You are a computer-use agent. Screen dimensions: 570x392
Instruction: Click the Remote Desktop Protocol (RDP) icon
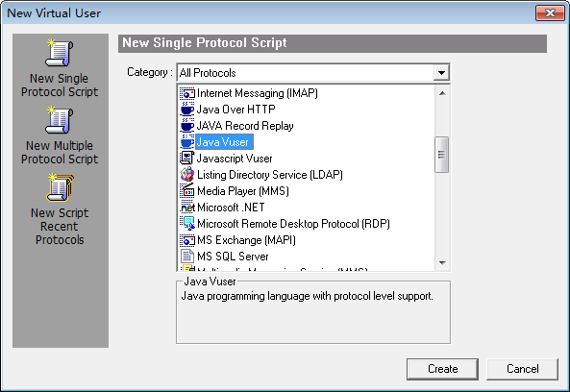click(187, 224)
